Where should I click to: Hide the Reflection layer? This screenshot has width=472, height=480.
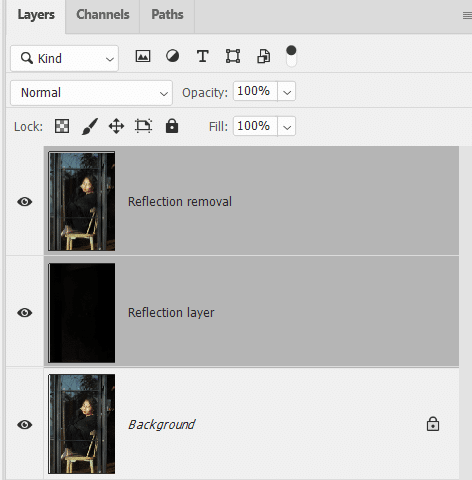[25, 313]
